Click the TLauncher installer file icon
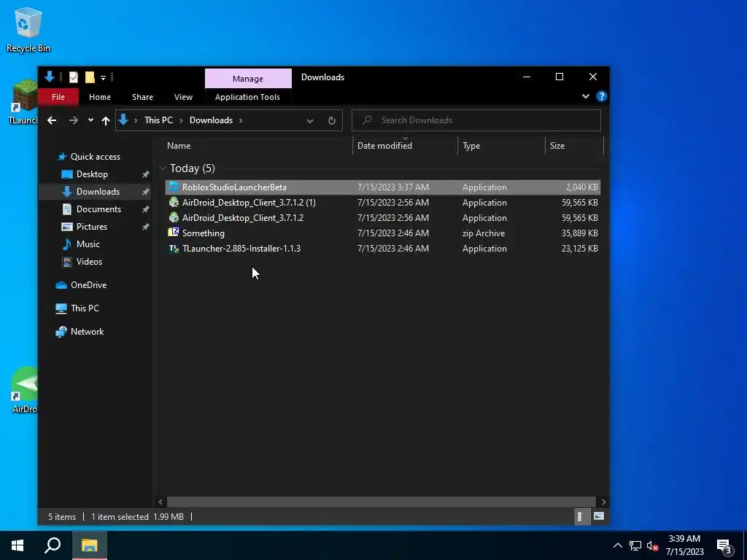This screenshot has width=747, height=560. click(x=174, y=249)
